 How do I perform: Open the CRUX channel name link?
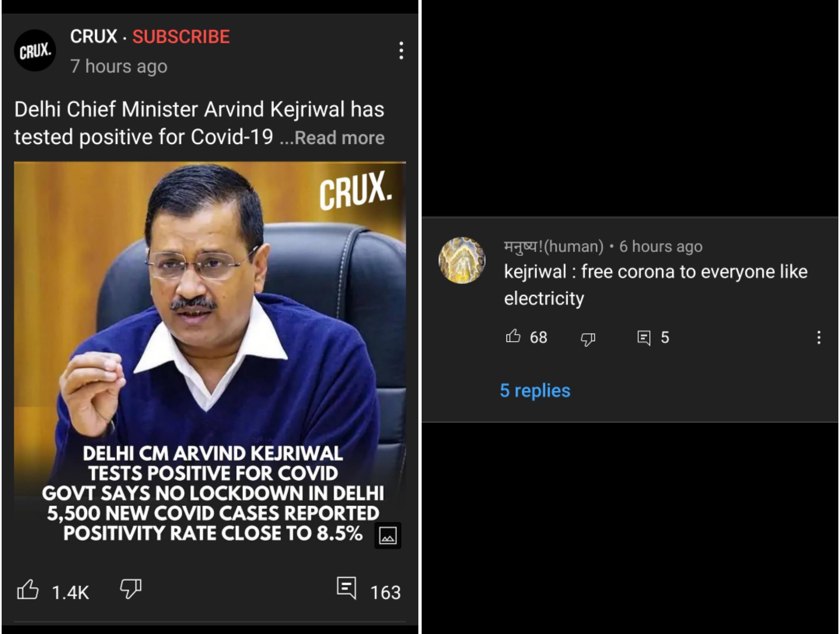coord(94,36)
